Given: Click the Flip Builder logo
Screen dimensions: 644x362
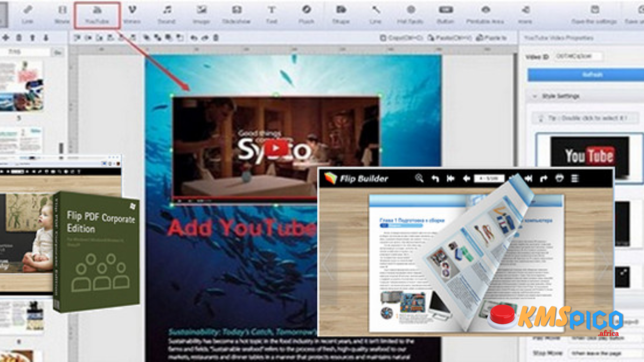Looking at the screenshot, I should click(356, 178).
